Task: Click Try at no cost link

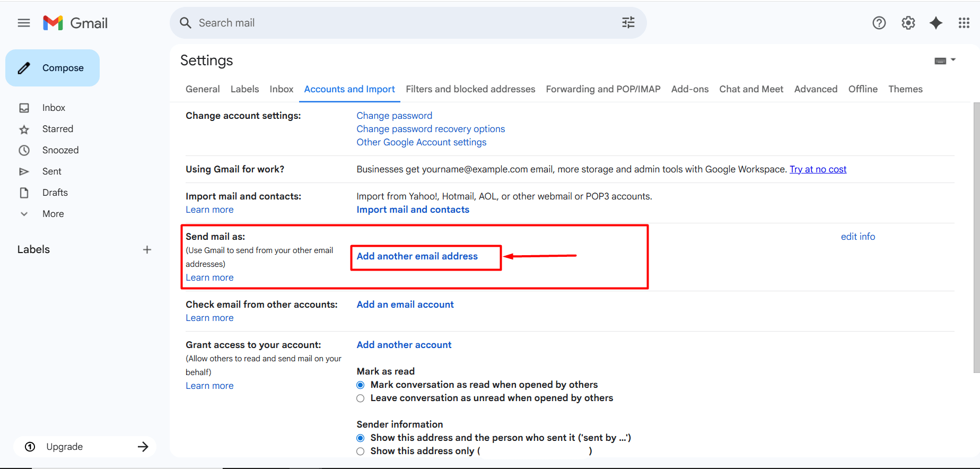Action: 818,169
